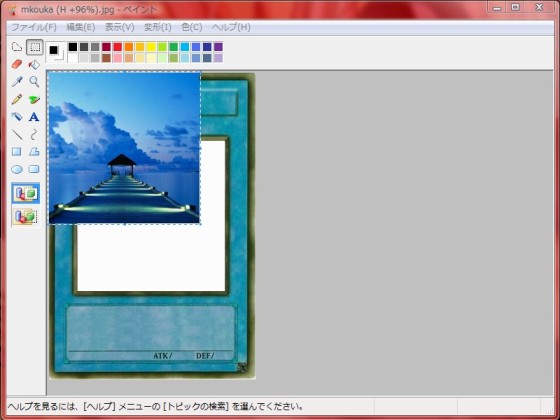Select the Free-form select tool
560x420 pixels.
tap(17, 47)
